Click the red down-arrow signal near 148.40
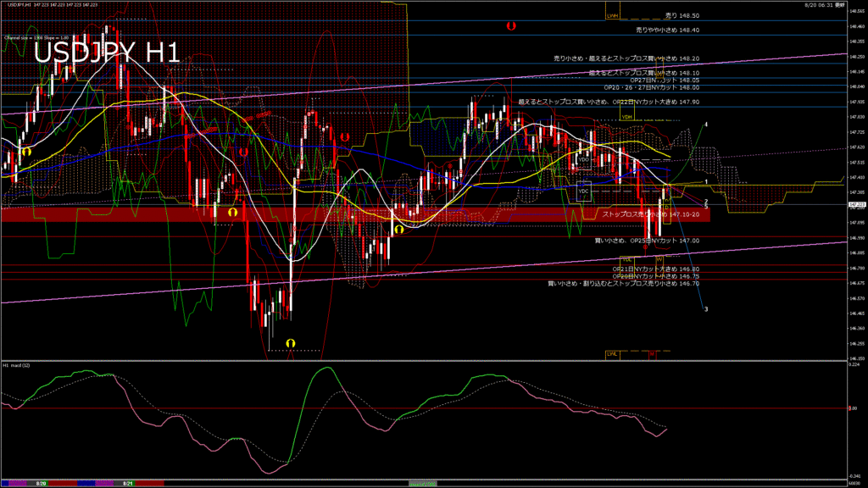 click(510, 27)
